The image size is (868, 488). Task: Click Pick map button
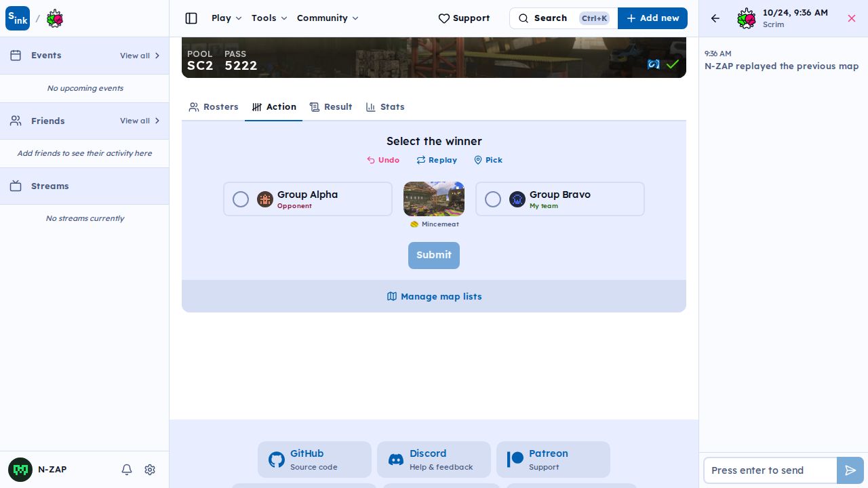[x=488, y=160]
